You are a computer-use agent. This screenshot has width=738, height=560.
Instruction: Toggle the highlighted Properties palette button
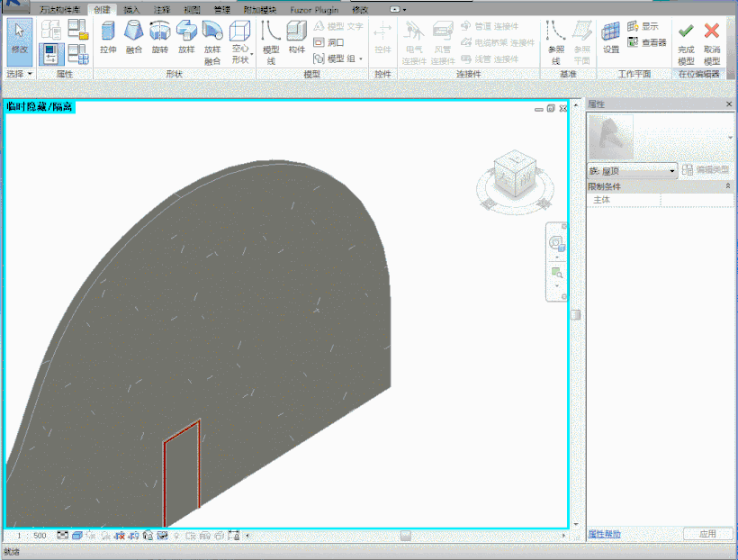[50, 54]
